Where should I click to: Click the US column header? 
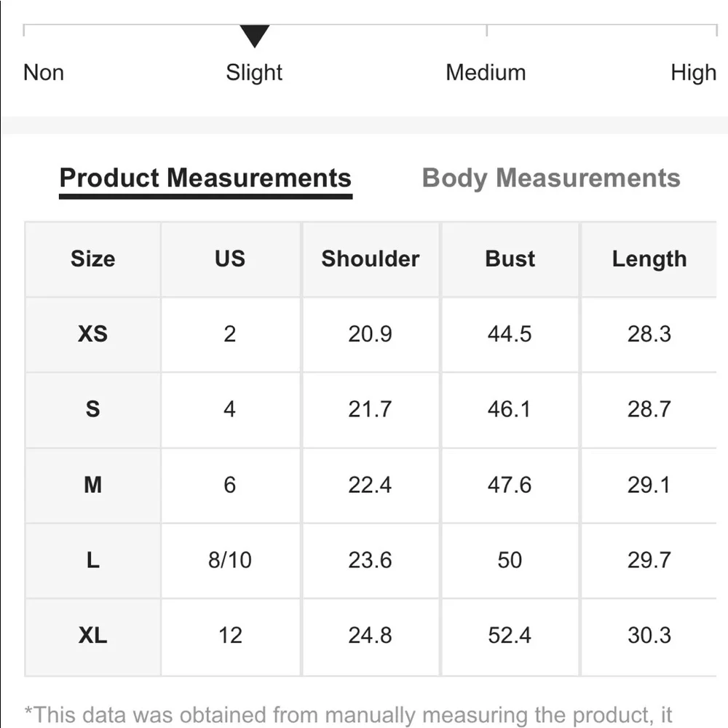click(230, 259)
